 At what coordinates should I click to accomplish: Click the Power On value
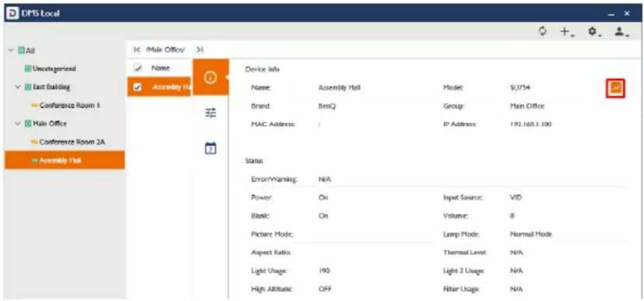coord(323,198)
